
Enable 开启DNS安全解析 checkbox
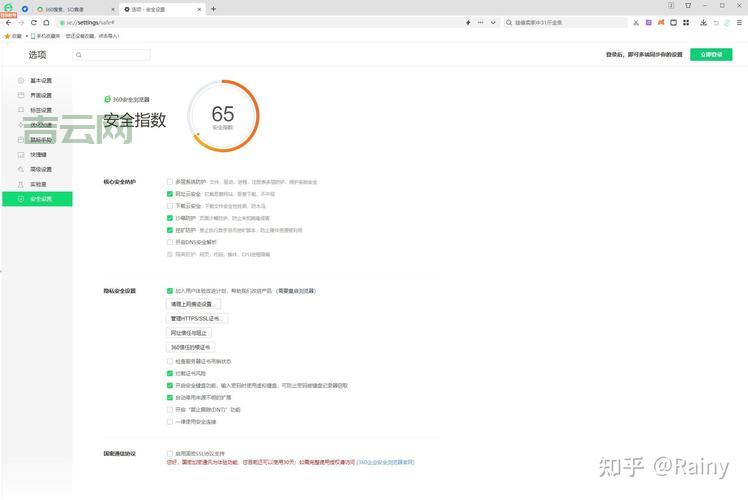click(x=170, y=242)
